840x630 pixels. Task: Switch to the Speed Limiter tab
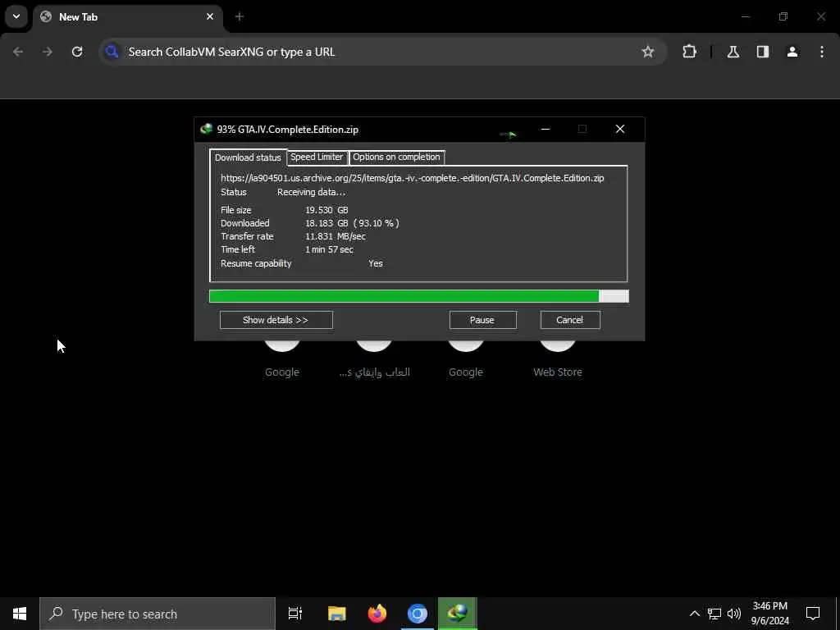point(317,157)
